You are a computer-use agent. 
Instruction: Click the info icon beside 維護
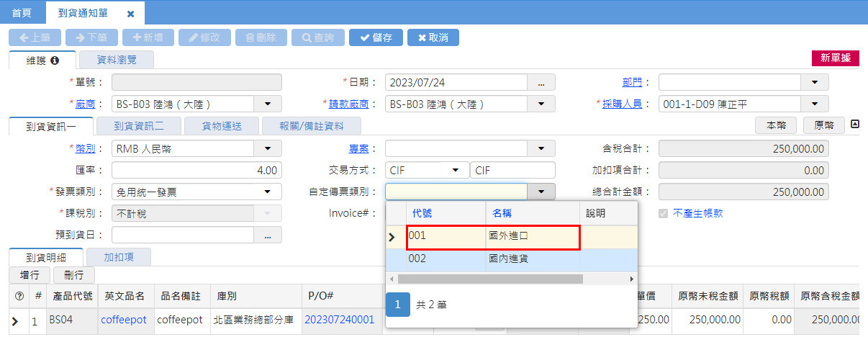55,60
